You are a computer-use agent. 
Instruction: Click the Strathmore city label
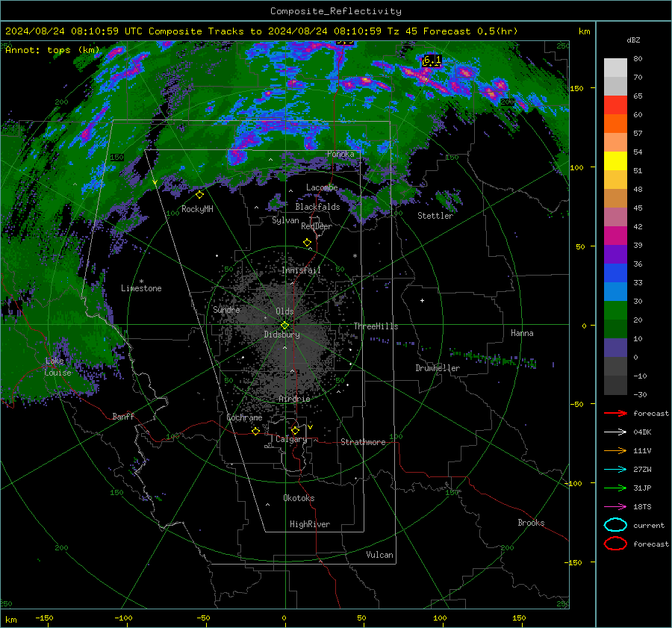[363, 442]
